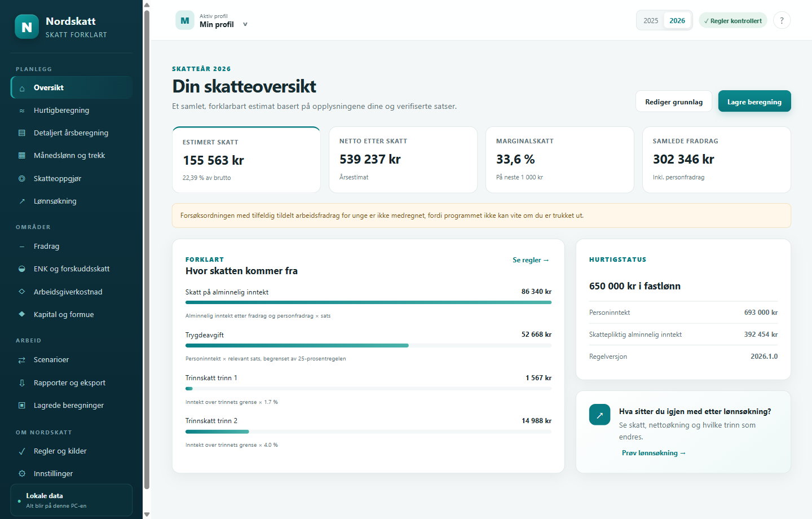This screenshot has width=812, height=519.
Task: Click the Innstillinger gear icon
Action: coord(22,473)
